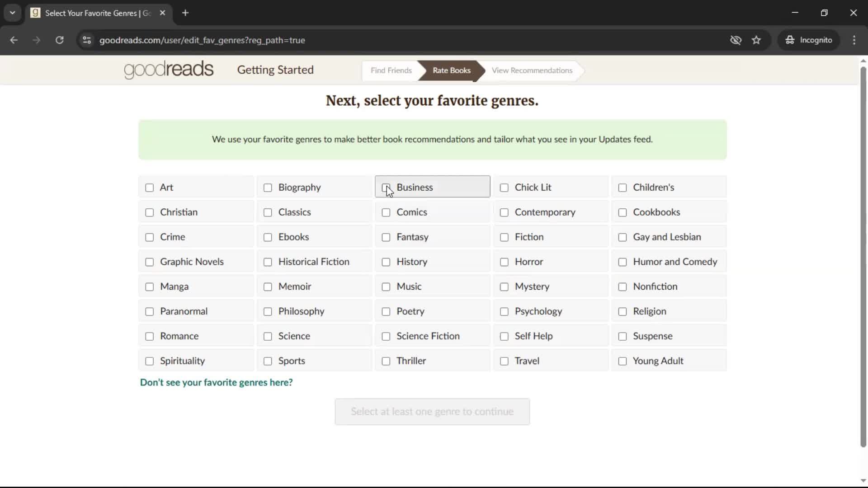Select the View Recommendations step

point(532,70)
